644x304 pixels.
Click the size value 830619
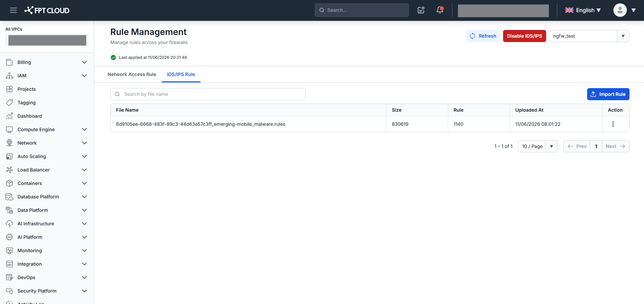[x=400, y=124]
